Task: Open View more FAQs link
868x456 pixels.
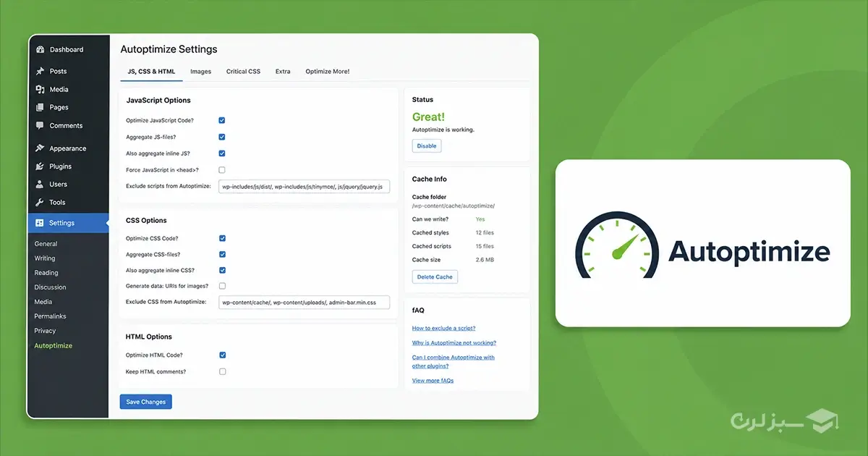Action: [x=433, y=380]
